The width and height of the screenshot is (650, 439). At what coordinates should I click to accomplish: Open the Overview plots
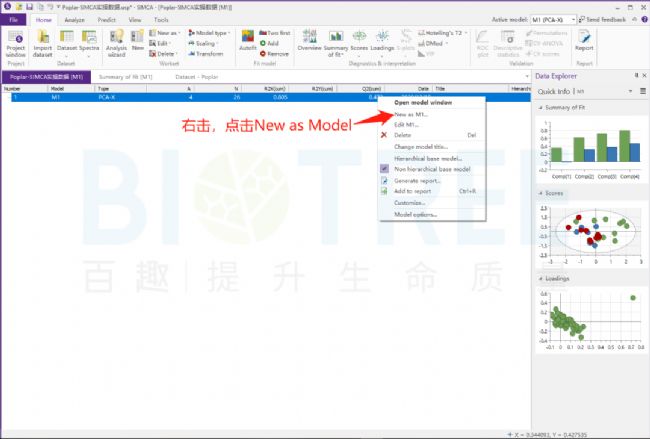(x=309, y=41)
